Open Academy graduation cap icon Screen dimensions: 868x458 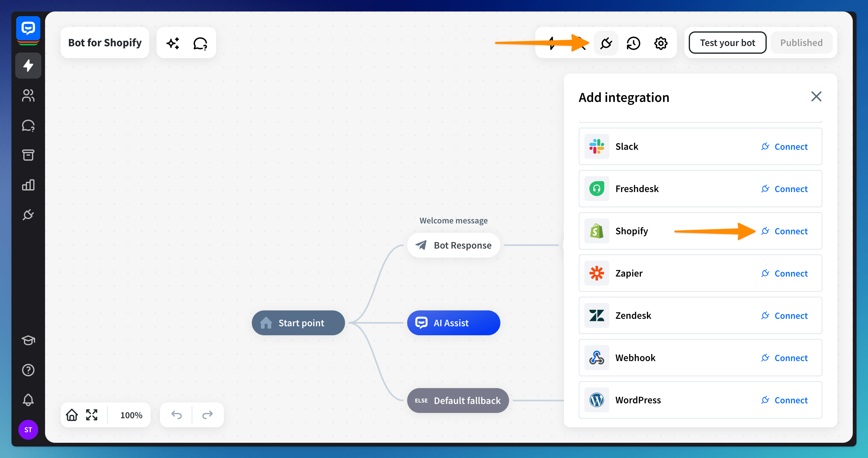click(x=28, y=340)
